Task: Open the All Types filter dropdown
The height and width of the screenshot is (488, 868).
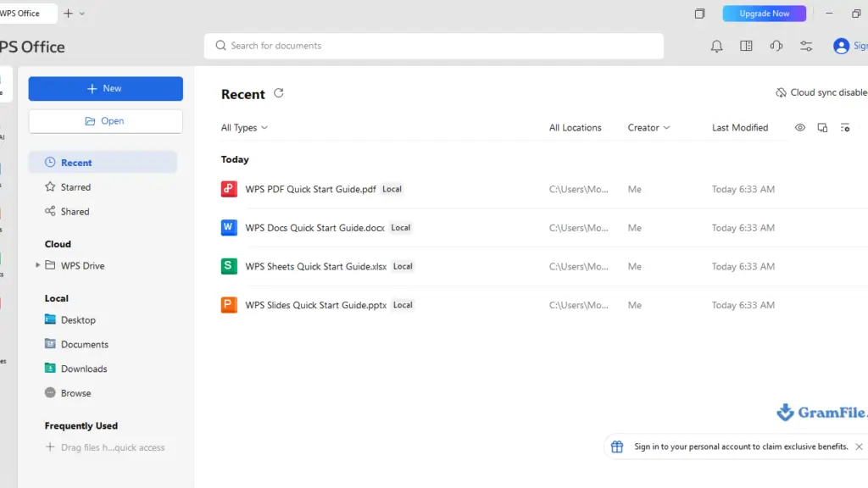Action: click(x=244, y=128)
